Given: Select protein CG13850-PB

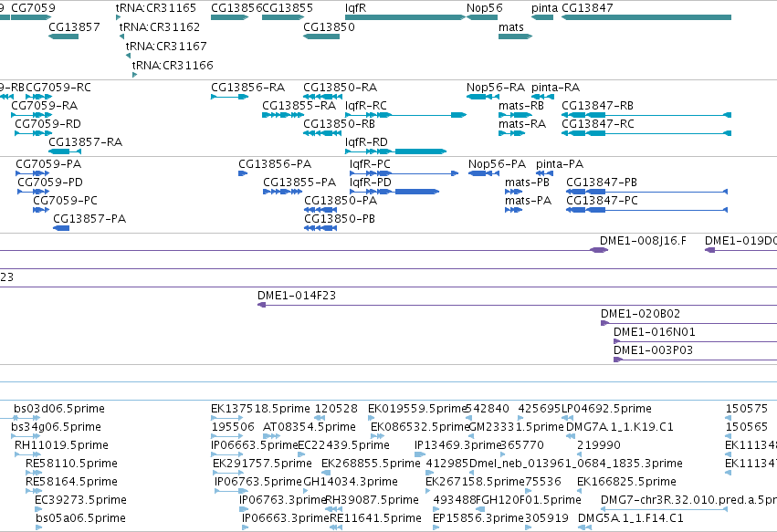Looking at the screenshot, I should pos(340,219).
